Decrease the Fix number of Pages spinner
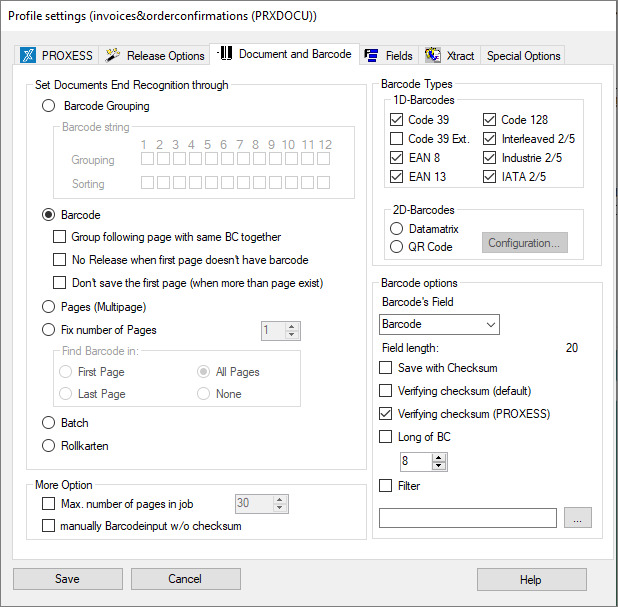618x607 pixels. point(292,335)
